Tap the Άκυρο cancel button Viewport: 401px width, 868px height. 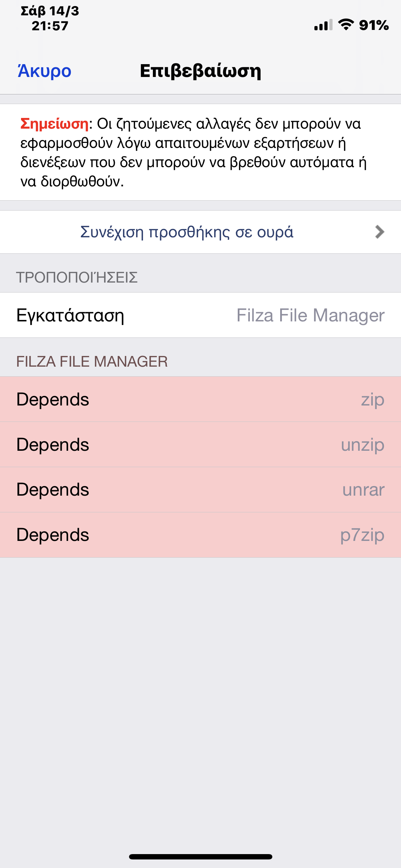pyautogui.click(x=45, y=71)
